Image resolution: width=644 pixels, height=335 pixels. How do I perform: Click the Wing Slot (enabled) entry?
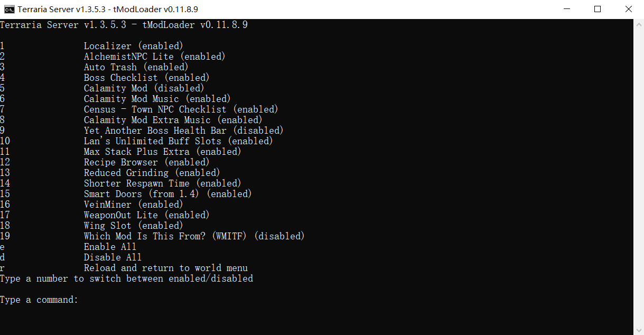tap(133, 226)
